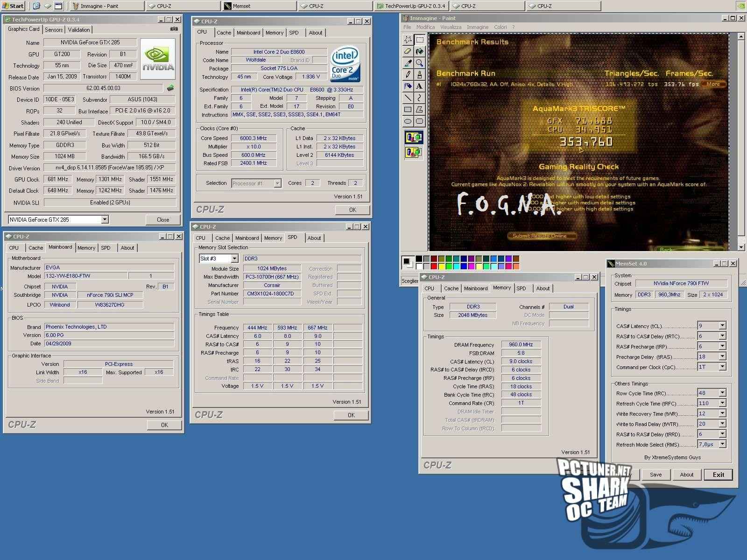This screenshot has height=560, width=747.
Task: Click the foreground/background color indicator box
Action: click(x=408, y=262)
